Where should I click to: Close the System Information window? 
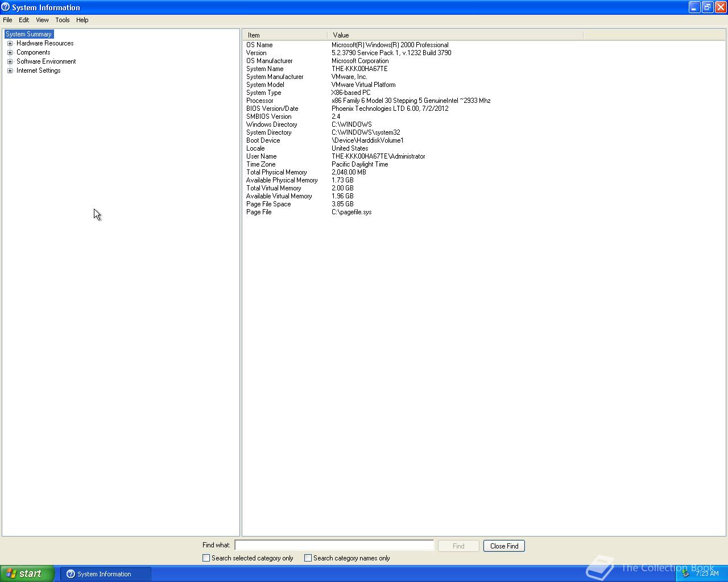click(721, 7)
